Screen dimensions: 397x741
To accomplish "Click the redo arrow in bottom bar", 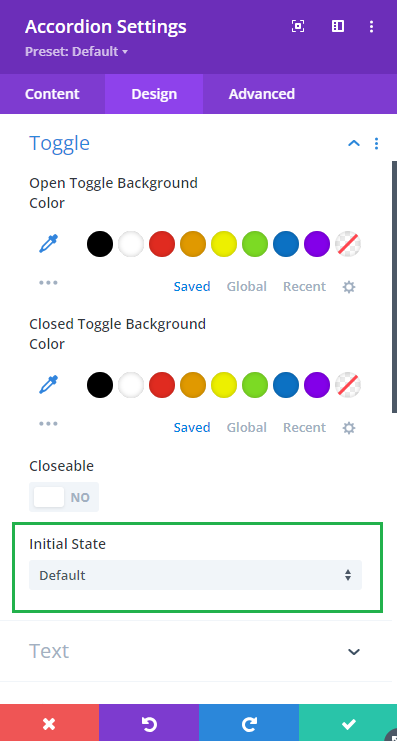I will 249,723.
